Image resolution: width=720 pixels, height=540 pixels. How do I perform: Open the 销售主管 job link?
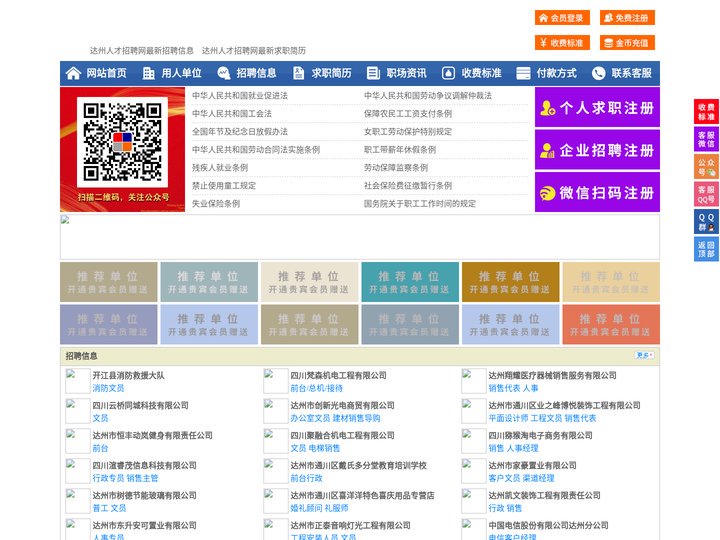pyautogui.click(x=142, y=478)
